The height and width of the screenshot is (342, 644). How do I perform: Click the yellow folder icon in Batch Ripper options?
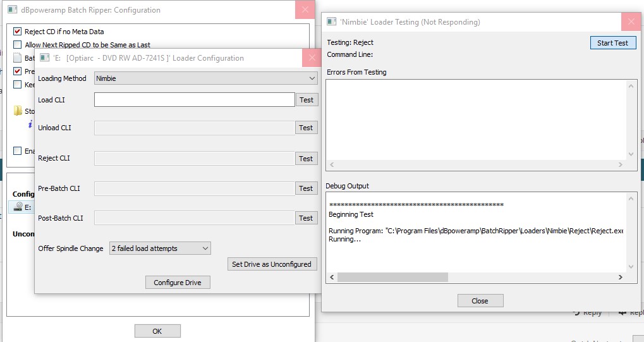[18, 111]
